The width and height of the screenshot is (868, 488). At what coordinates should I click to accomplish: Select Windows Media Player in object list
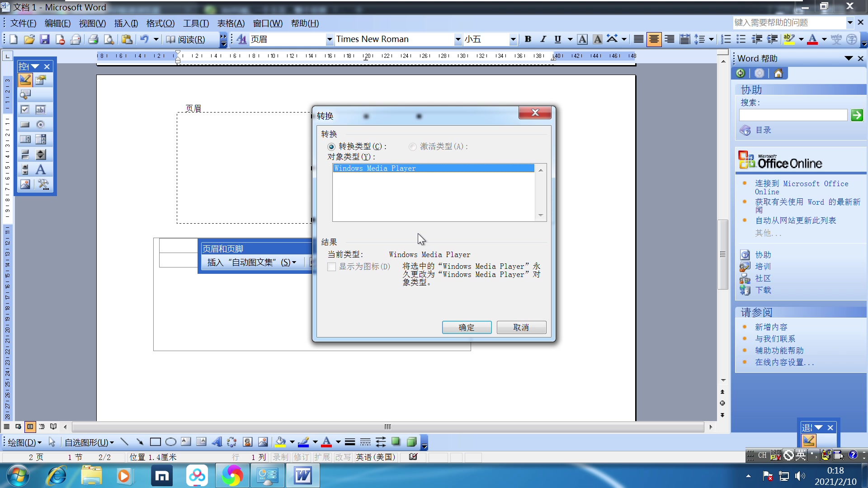click(x=434, y=168)
